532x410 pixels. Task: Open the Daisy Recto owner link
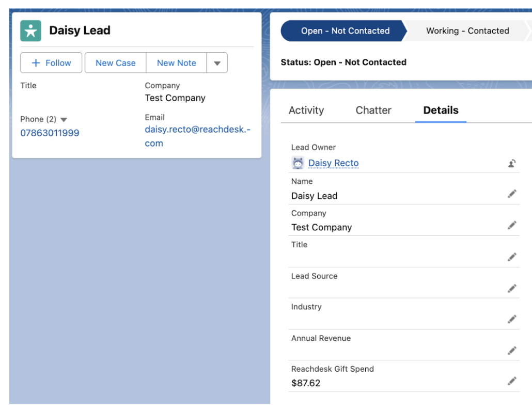pos(333,163)
